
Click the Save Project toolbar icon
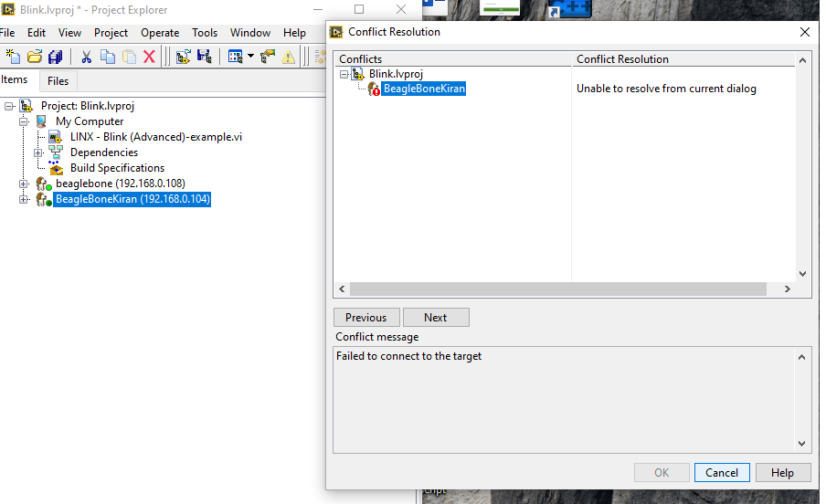[x=205, y=57]
